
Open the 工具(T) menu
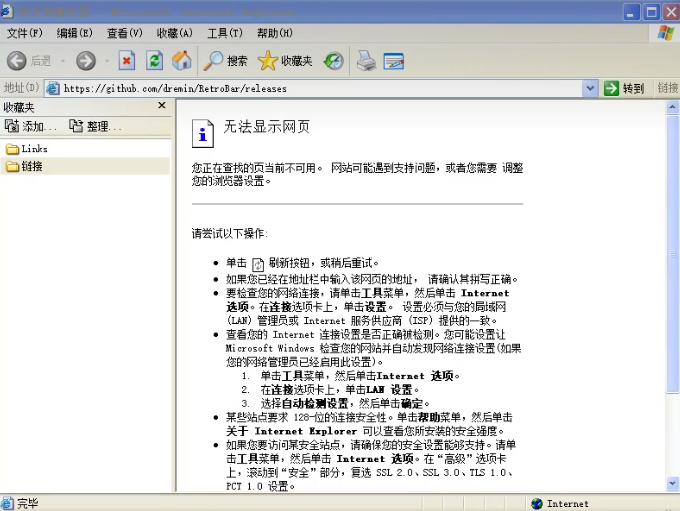click(x=225, y=33)
